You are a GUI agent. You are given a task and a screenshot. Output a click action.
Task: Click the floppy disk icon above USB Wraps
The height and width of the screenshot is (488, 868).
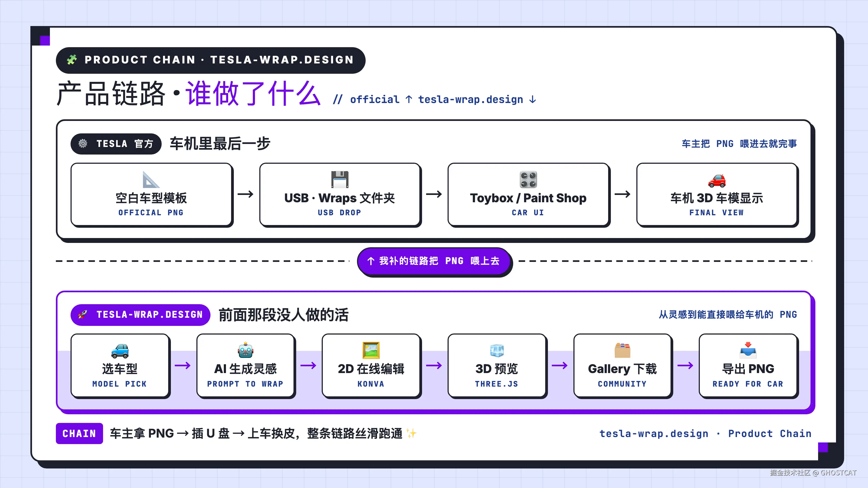click(340, 179)
